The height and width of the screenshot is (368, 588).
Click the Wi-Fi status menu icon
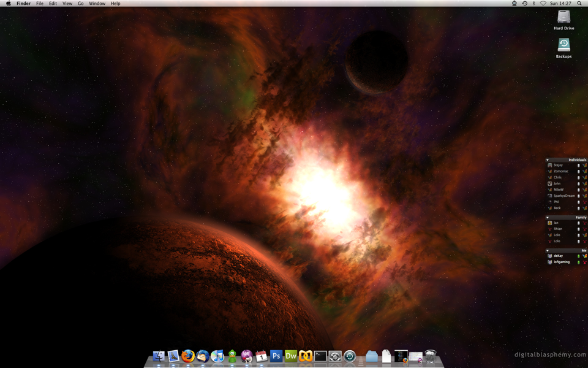[x=543, y=4]
